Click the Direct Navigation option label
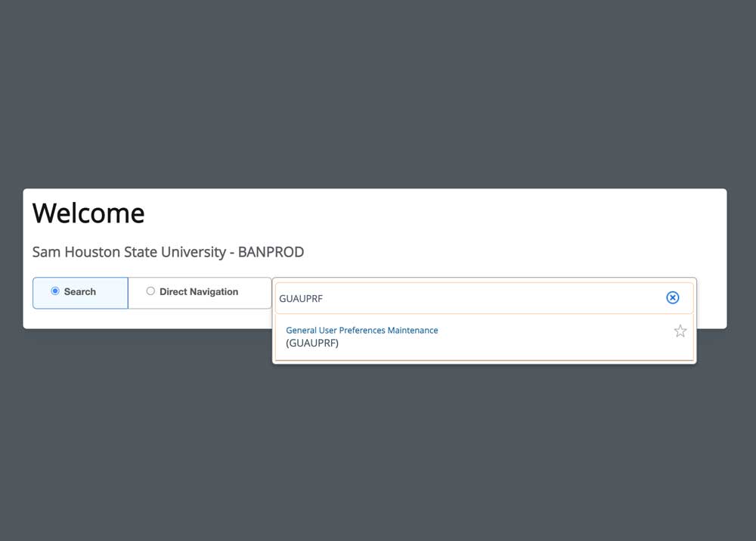 click(x=199, y=292)
